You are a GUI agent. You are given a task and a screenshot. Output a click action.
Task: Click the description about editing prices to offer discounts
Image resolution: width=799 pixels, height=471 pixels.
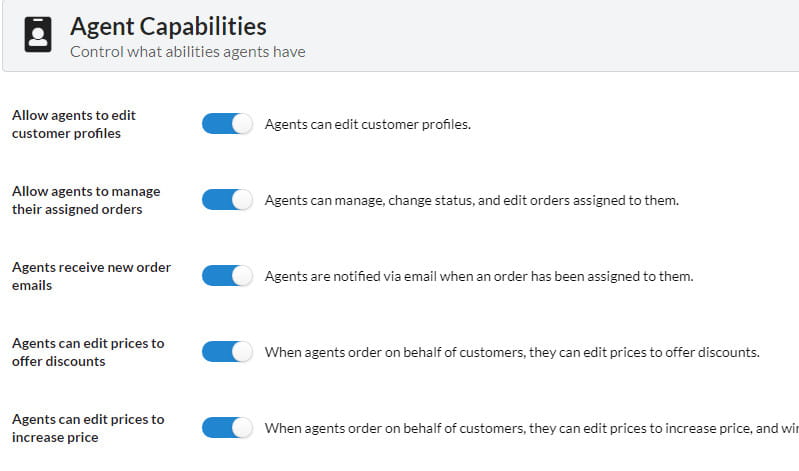tap(512, 352)
